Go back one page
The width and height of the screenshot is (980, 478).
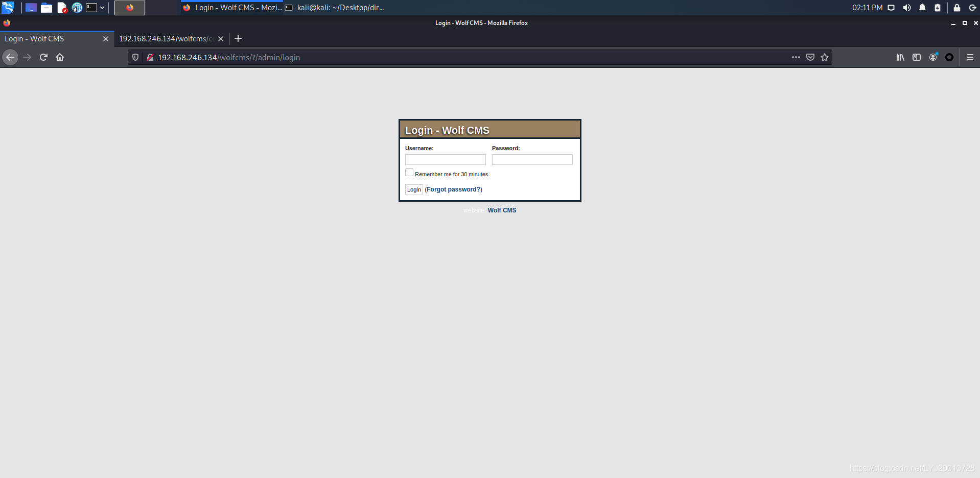click(10, 57)
